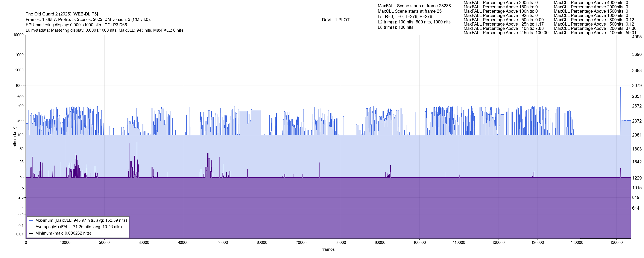This screenshot has width=644, height=258.
Task: Select the Minimum legend entry text
Action: tap(63, 233)
